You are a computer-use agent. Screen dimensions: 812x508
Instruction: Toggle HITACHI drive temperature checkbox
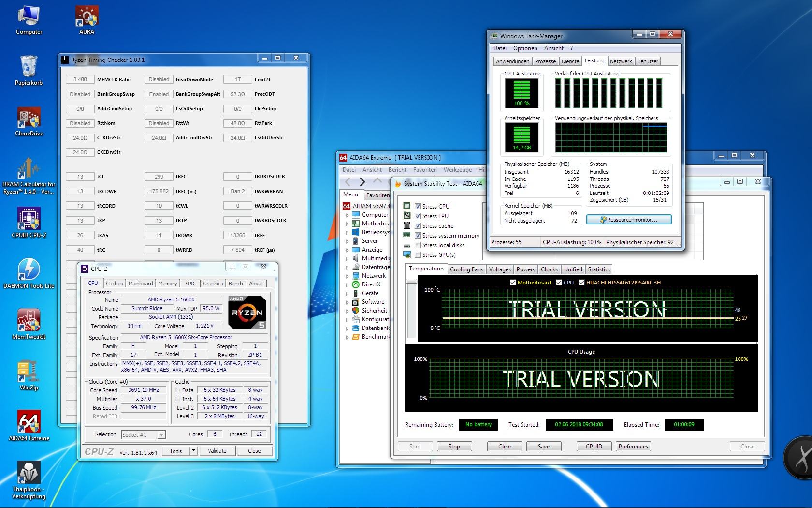tap(582, 283)
